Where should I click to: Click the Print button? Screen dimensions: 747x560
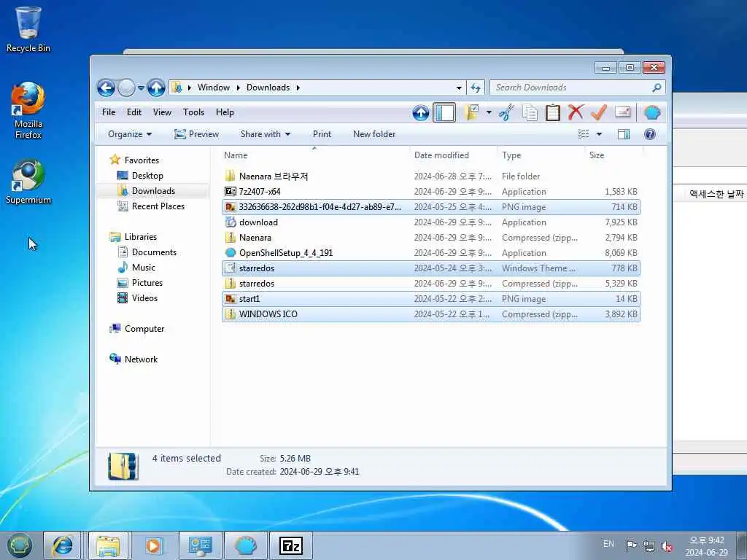coord(322,134)
